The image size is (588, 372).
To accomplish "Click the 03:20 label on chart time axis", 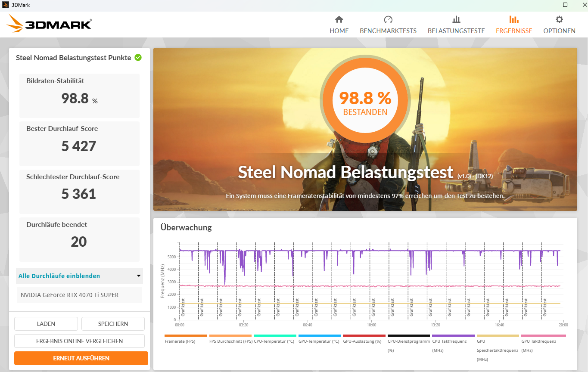I will (243, 325).
